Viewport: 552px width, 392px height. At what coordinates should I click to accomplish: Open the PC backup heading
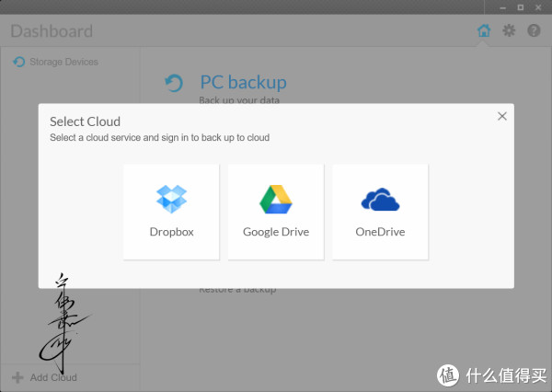243,83
